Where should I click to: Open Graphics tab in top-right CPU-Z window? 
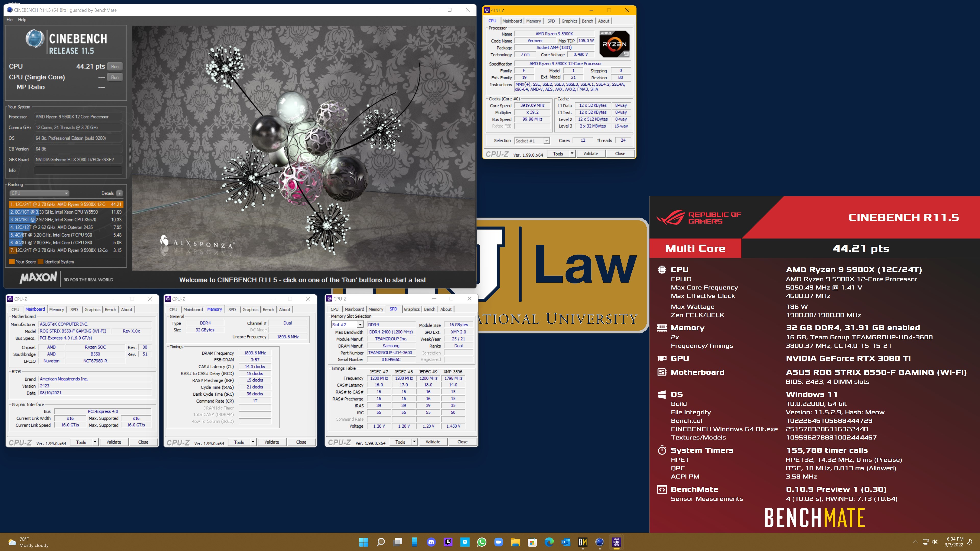569,21
